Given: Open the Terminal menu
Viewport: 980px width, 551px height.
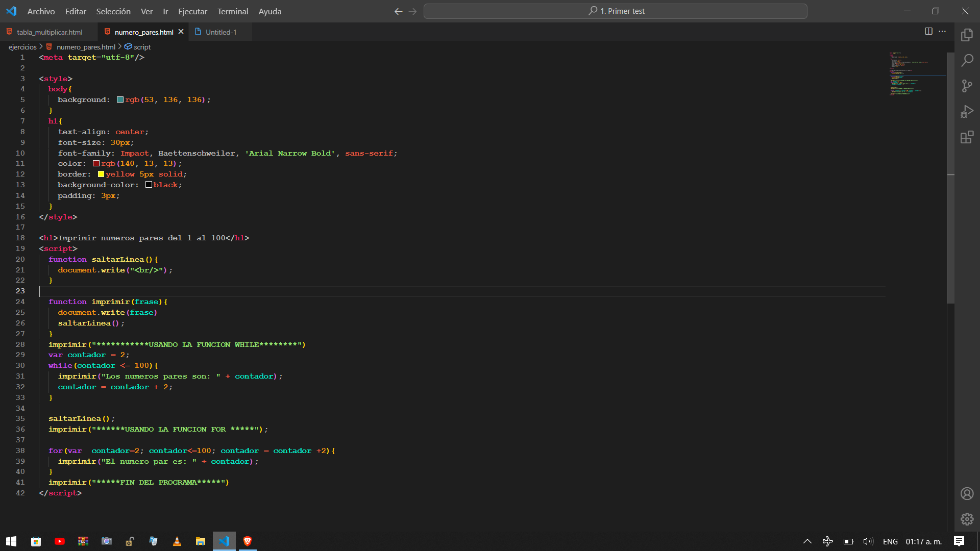Looking at the screenshot, I should pyautogui.click(x=232, y=11).
